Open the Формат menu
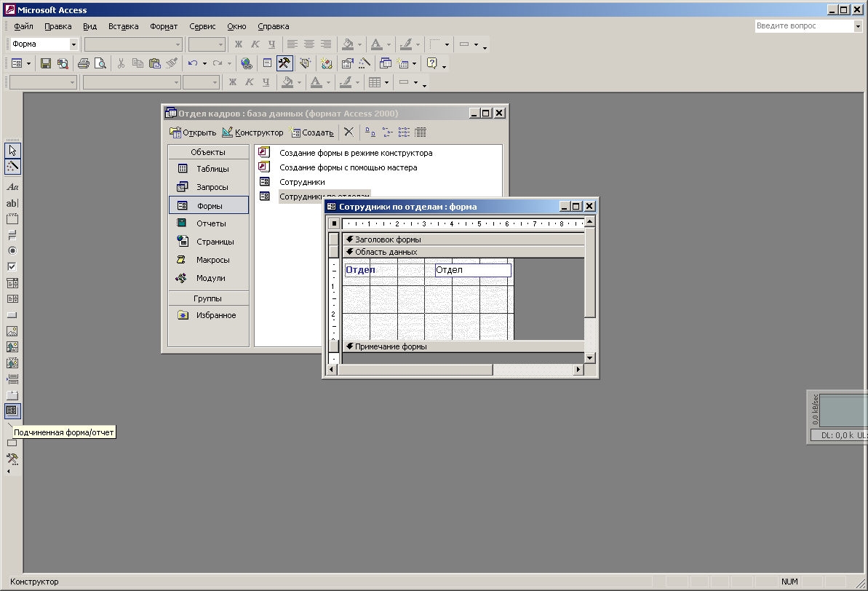 (164, 26)
